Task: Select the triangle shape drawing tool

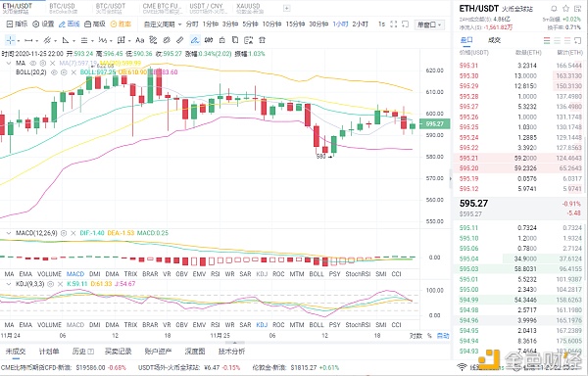Action: tap(66, 40)
